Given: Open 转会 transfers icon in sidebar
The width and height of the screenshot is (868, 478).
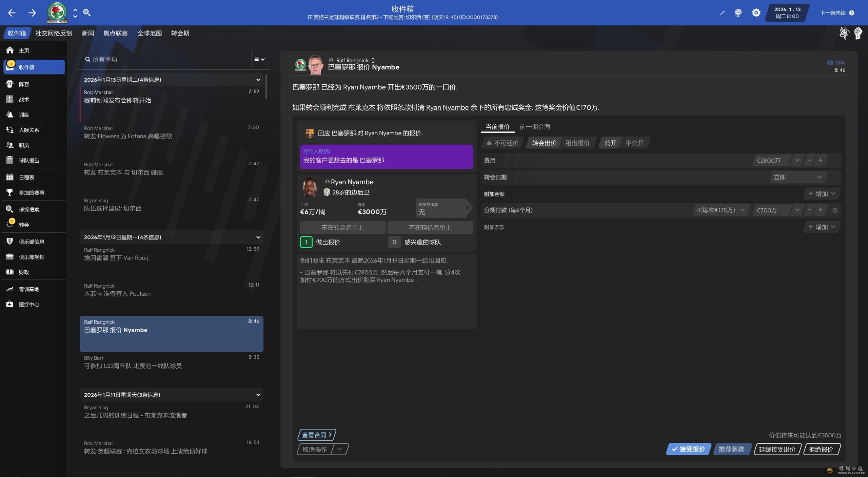Looking at the screenshot, I should 10,224.
